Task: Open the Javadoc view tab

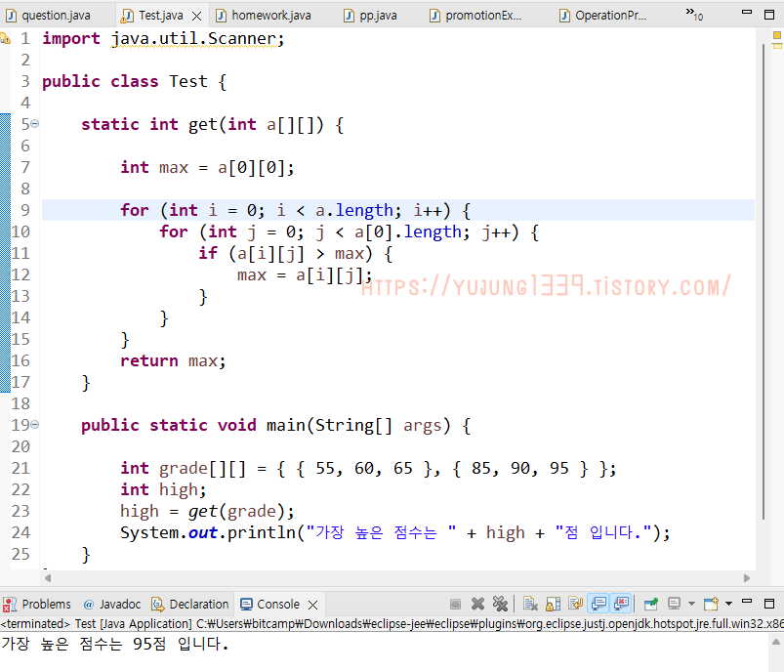Action: coord(112,605)
